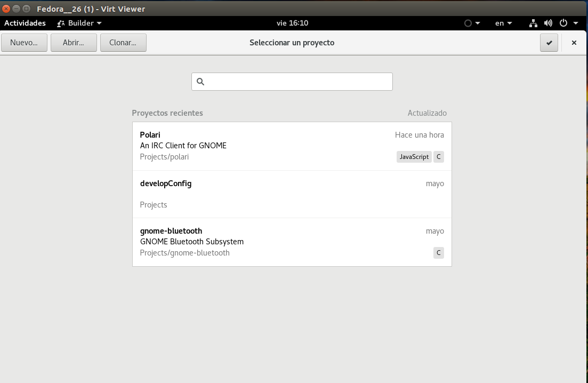Image resolution: width=588 pixels, height=383 pixels.
Task: Open the circular status indicator dropdown
Action: tap(472, 23)
